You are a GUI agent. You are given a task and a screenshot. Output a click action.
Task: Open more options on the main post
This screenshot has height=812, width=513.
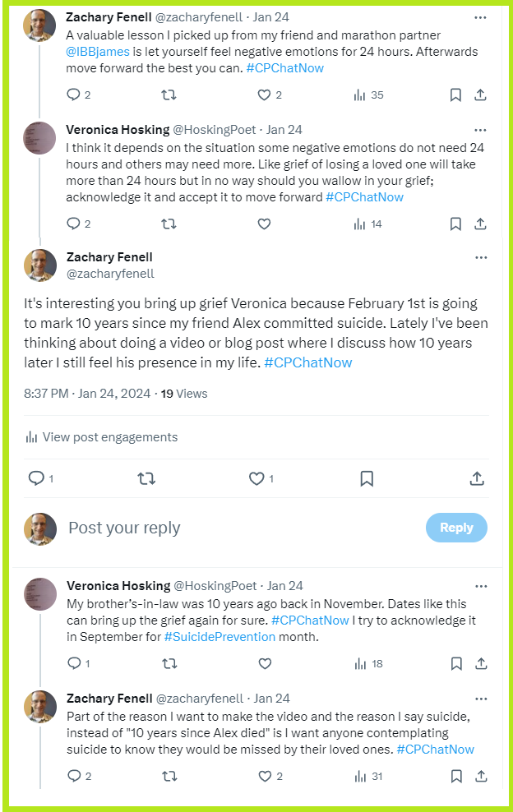[x=480, y=258]
